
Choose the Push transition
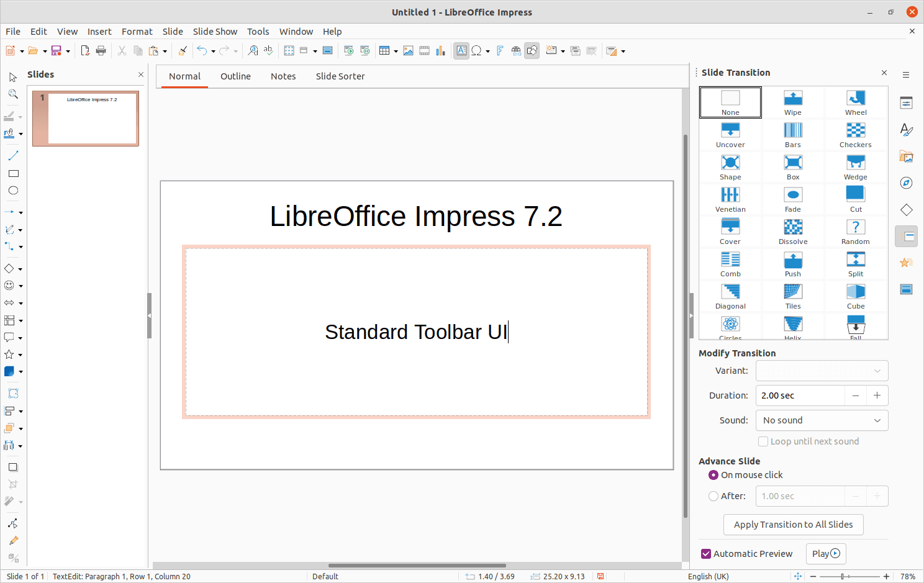pos(793,264)
